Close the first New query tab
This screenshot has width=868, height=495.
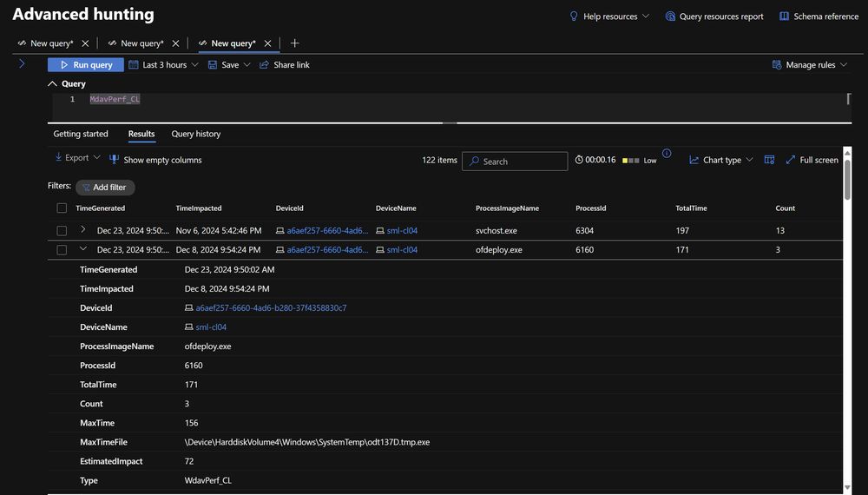(x=85, y=43)
